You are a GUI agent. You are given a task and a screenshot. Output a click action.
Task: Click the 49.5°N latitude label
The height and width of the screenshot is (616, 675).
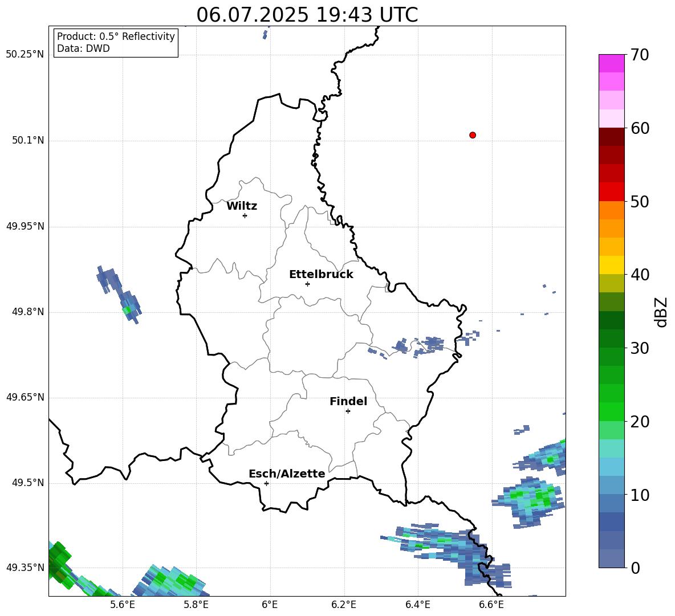coord(28,483)
